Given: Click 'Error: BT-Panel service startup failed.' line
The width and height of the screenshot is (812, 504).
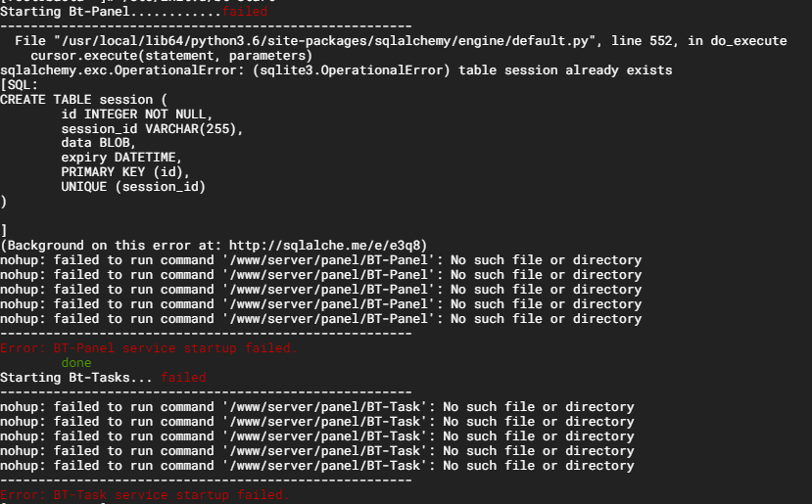Looking at the screenshot, I should [x=149, y=348].
